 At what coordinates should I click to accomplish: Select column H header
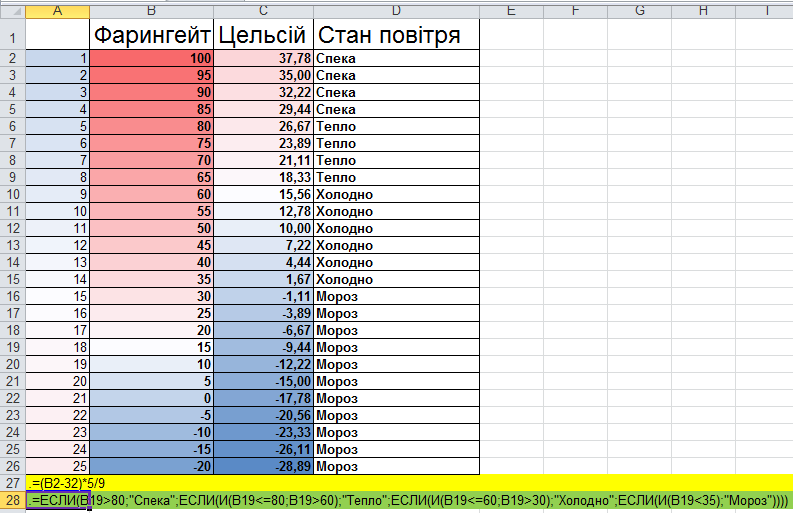[703, 12]
